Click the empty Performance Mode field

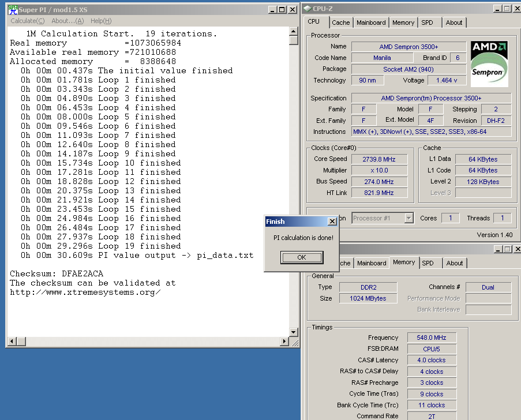[x=489, y=298]
